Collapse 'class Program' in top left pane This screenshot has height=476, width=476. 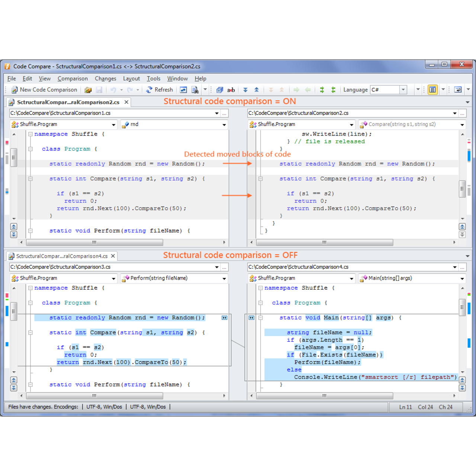coord(30,149)
